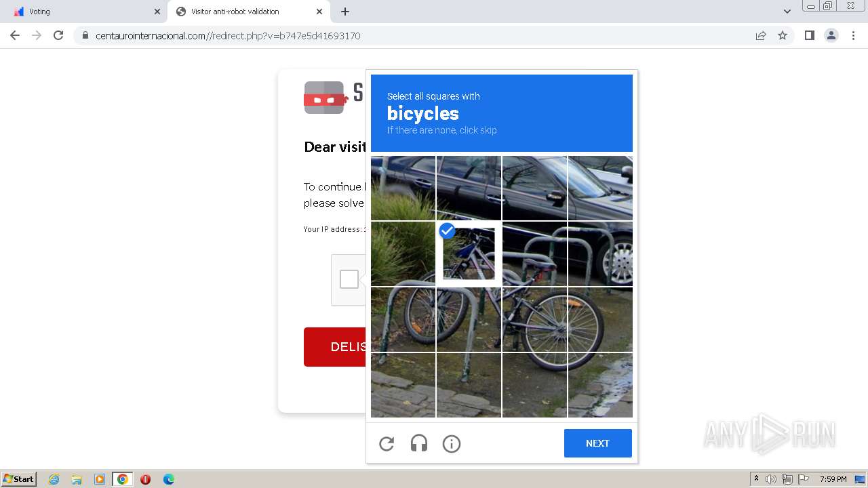Switch to the audio challenge headphone icon

tap(419, 443)
